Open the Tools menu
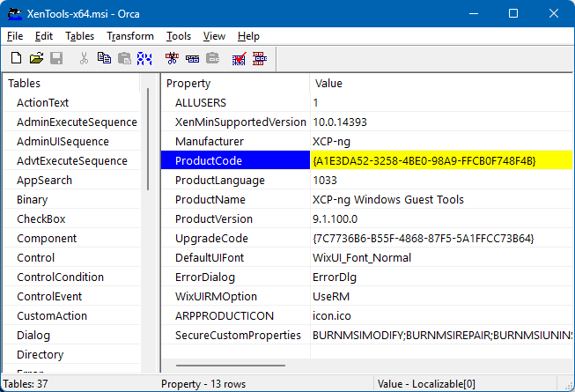The width and height of the screenshot is (575, 392). [179, 36]
